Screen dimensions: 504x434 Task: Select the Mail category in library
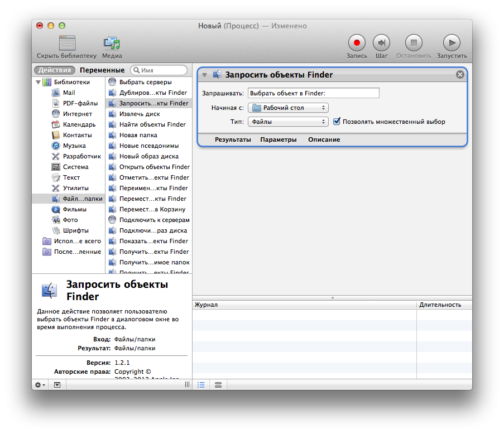coord(69,93)
